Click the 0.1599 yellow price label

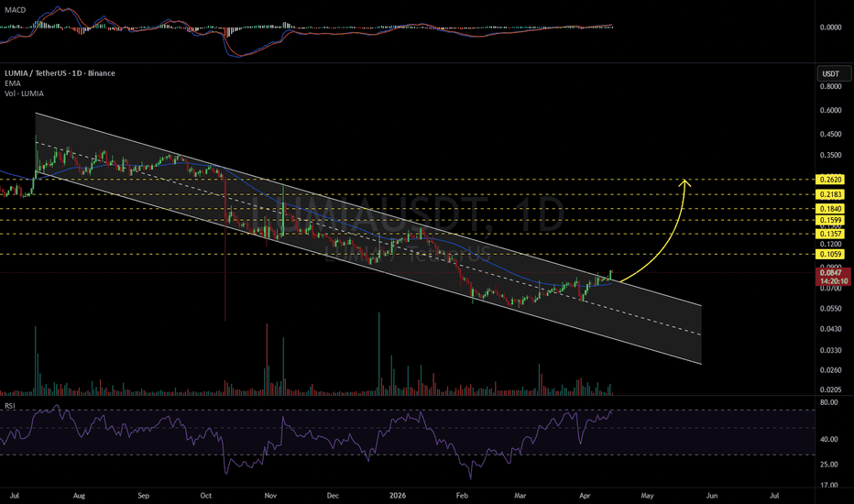830,221
